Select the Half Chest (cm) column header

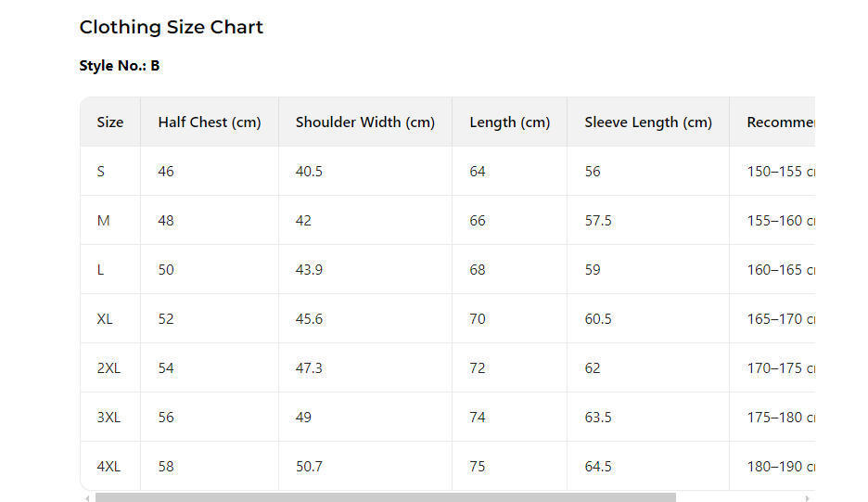coord(210,122)
